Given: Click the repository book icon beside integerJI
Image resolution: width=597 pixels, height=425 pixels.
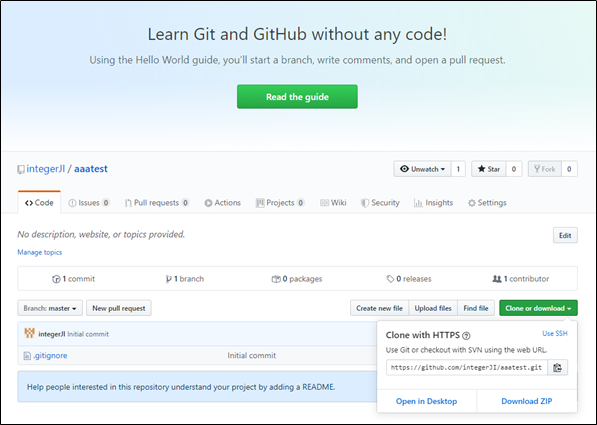Looking at the screenshot, I should (21, 169).
